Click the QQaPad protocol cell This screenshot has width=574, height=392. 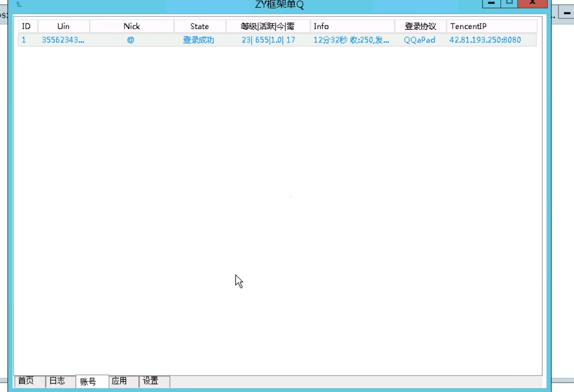coord(419,40)
